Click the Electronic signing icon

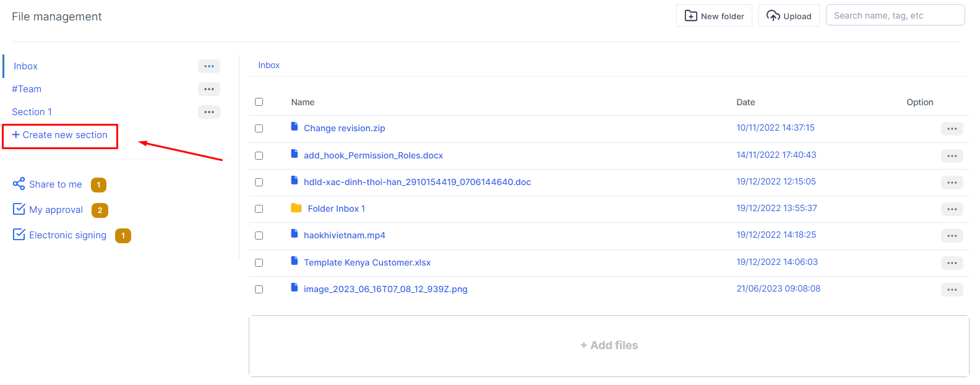tap(19, 235)
